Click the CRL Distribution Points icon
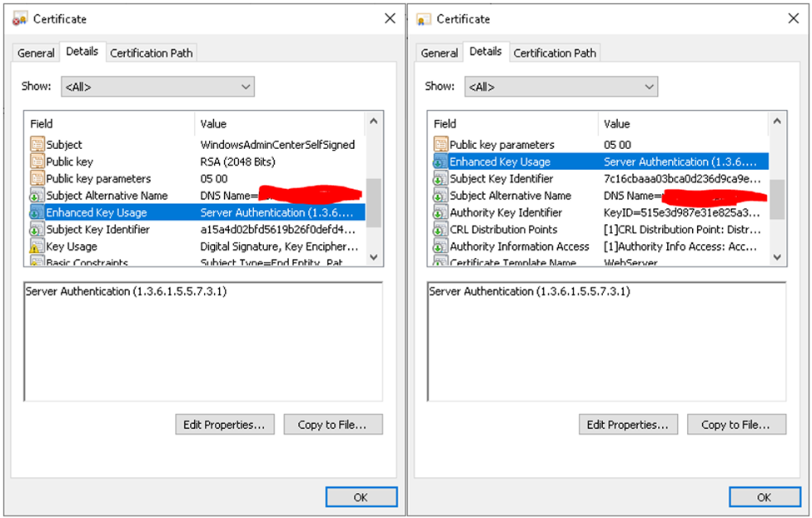This screenshot has height=518, width=812. [441, 230]
